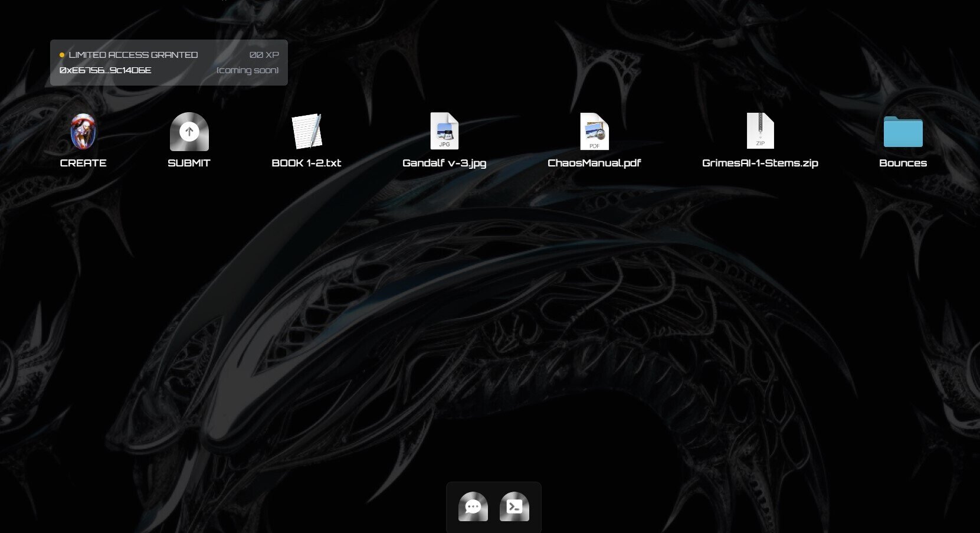Image resolution: width=980 pixels, height=533 pixels.
Task: Select the CREATE label text
Action: pos(83,163)
